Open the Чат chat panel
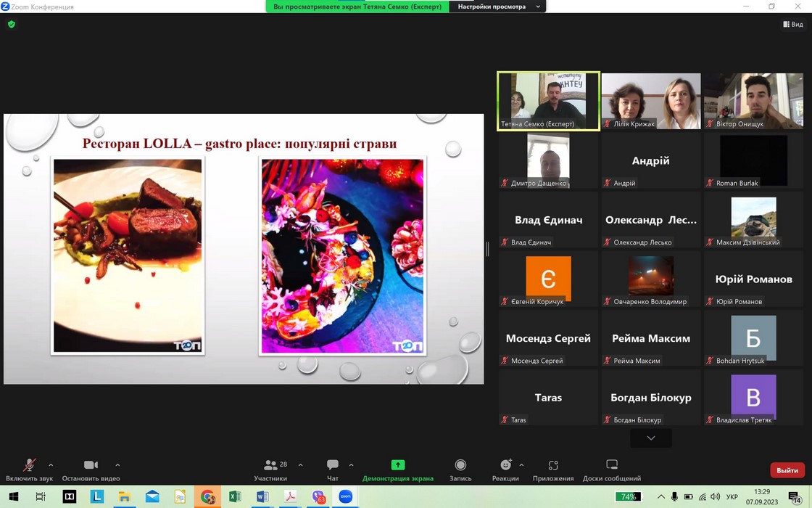The height and width of the screenshot is (508, 812). point(333,466)
